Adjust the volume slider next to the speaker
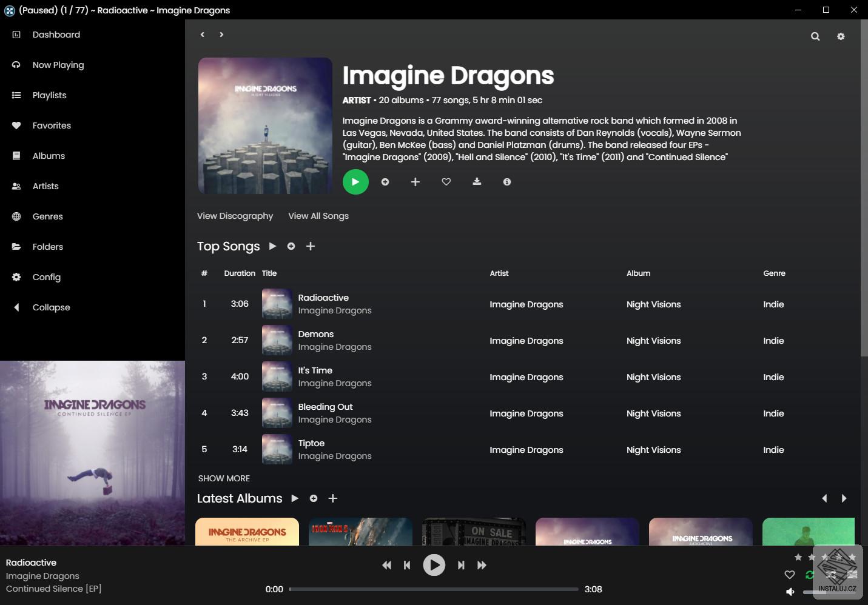868x605 pixels. pyautogui.click(x=830, y=592)
